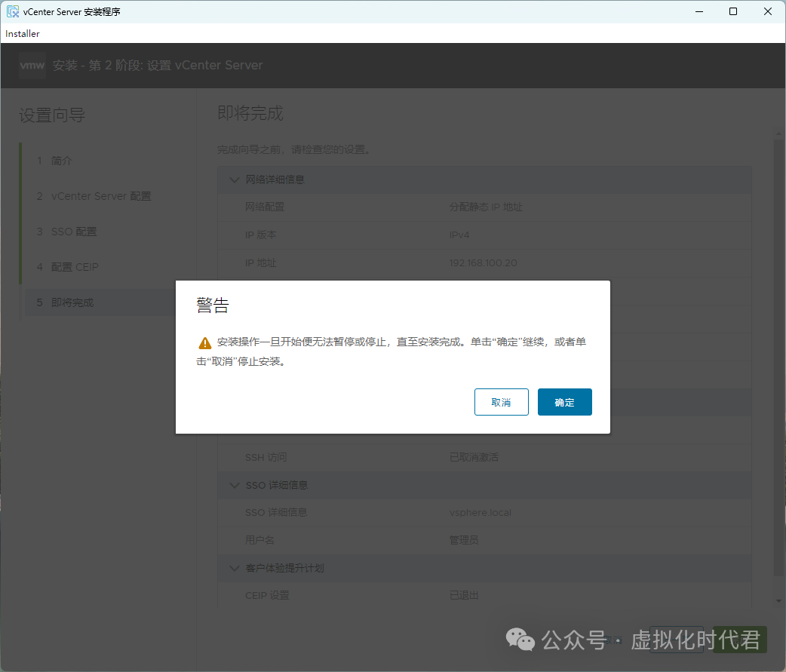Open the Installer menu

coord(23,34)
